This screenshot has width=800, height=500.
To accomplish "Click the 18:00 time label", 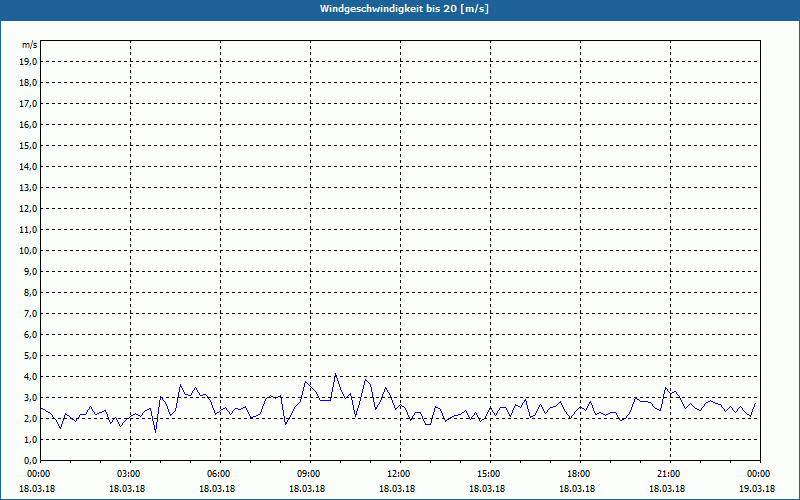I will tap(580, 474).
